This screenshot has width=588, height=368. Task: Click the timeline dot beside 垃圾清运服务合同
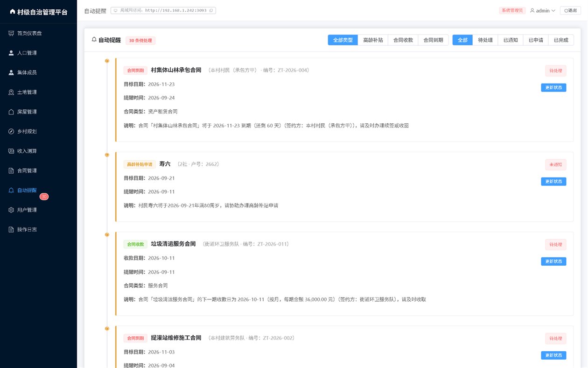click(107, 234)
